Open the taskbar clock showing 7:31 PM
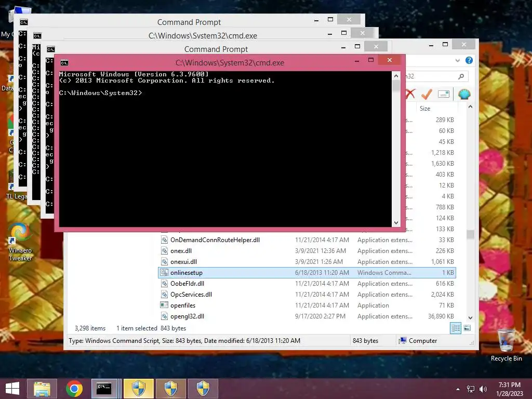This screenshot has width=532, height=399. tap(509, 389)
